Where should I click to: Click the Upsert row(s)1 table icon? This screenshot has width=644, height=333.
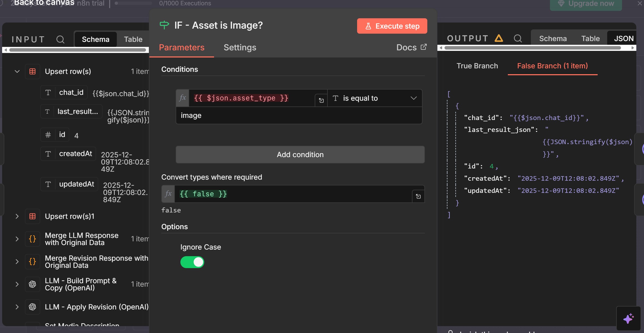point(33,216)
